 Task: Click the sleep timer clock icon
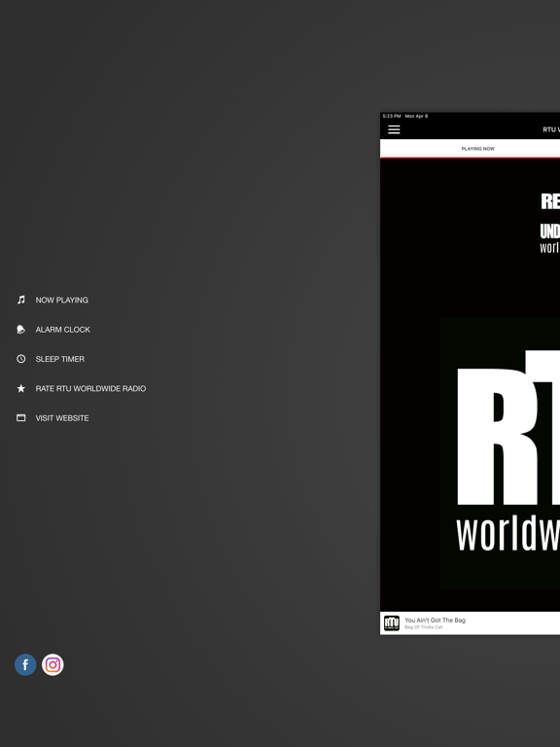pos(21,359)
